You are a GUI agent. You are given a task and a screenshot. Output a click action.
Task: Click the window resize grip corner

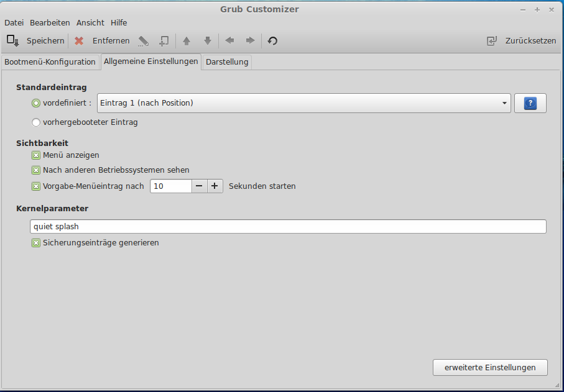point(557,385)
